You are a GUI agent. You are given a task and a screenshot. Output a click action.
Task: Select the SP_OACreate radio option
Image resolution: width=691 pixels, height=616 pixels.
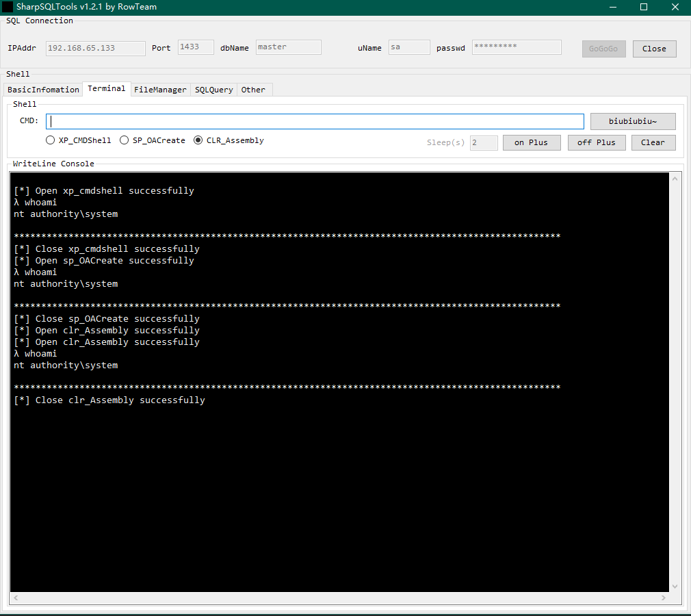click(x=153, y=140)
